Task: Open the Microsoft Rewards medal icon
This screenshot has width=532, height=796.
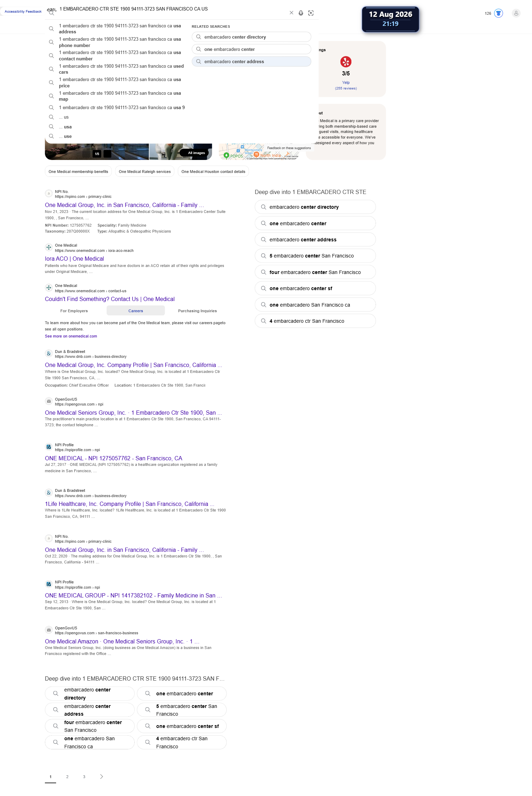Action: tap(498, 13)
